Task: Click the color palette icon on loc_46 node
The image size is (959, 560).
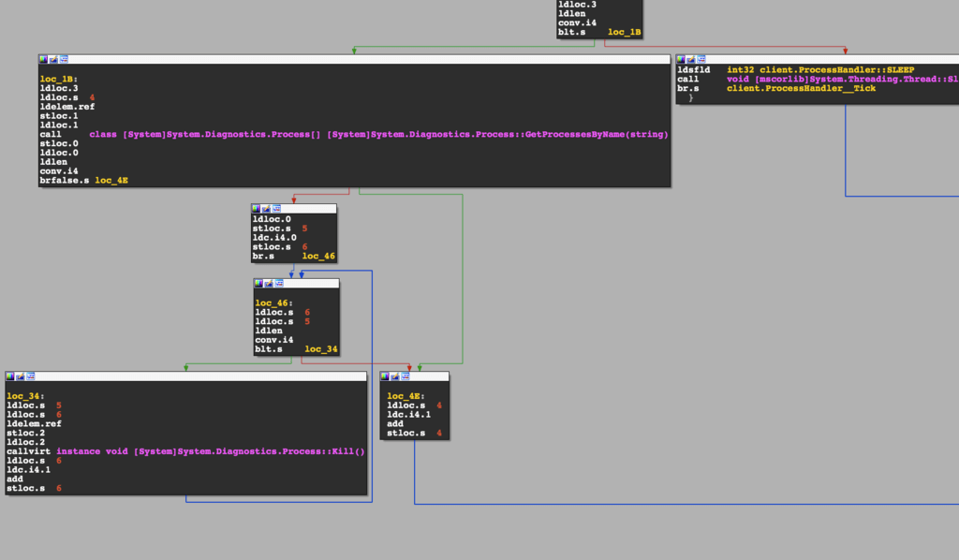Action: click(x=258, y=283)
